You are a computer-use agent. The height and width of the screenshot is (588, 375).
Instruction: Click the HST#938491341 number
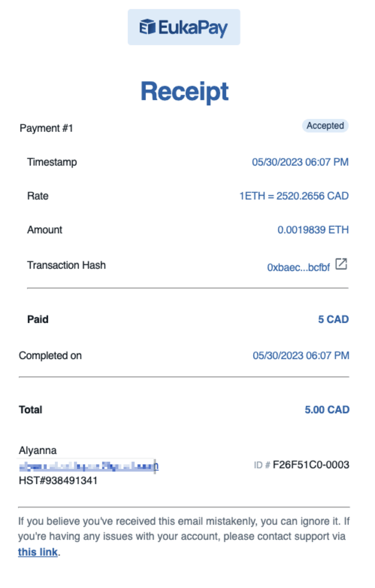[58, 481]
